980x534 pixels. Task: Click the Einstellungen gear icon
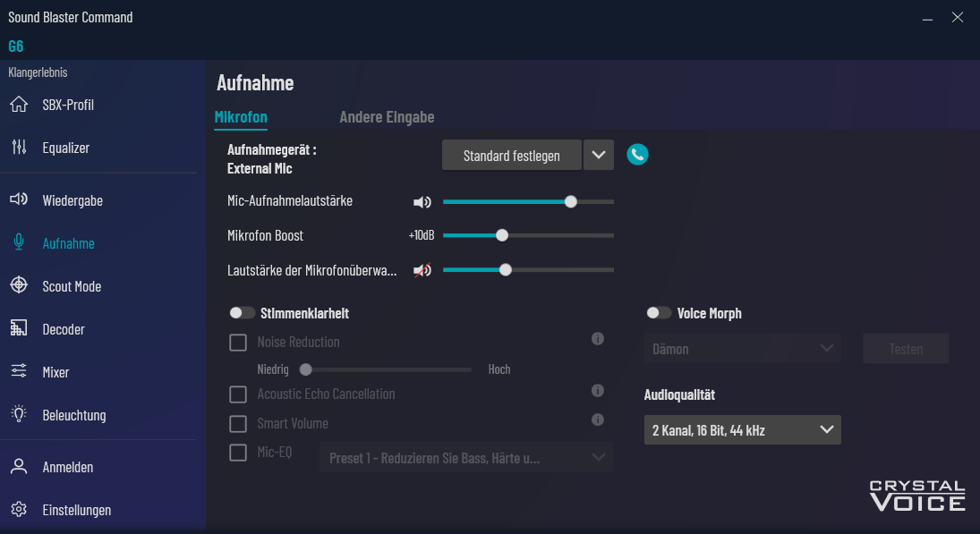coord(19,509)
